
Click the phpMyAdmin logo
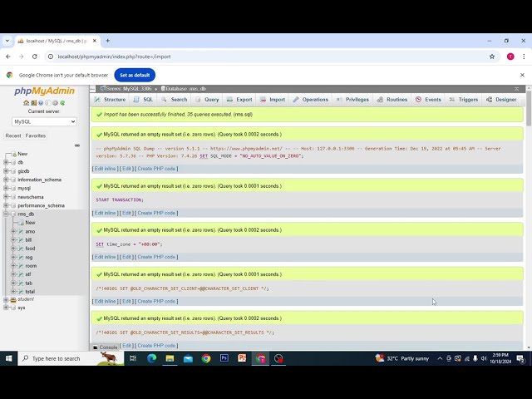(44, 91)
